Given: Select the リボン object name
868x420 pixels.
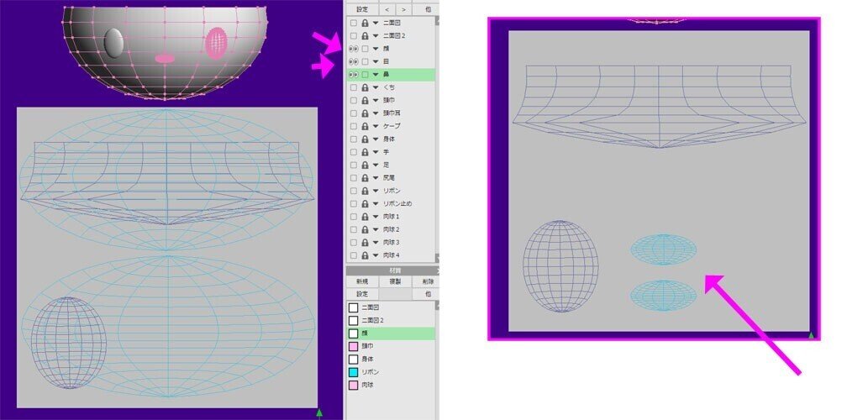Looking at the screenshot, I should (392, 191).
